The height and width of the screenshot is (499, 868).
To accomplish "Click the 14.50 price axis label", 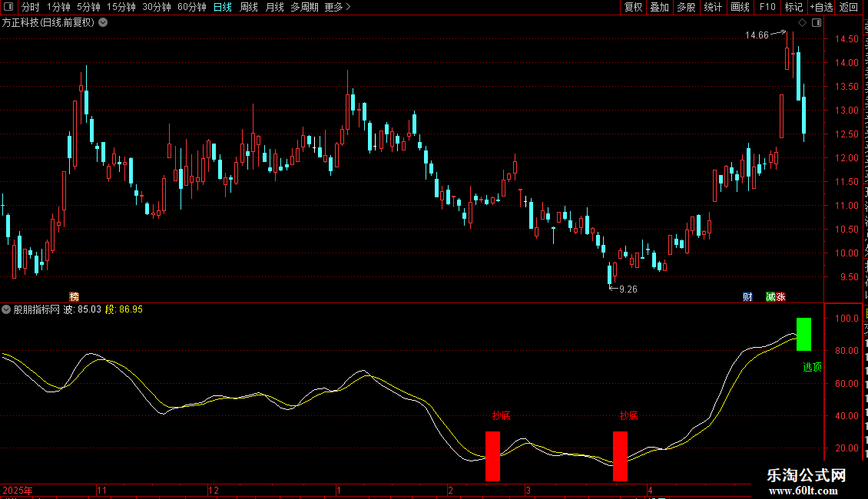I will [847, 39].
